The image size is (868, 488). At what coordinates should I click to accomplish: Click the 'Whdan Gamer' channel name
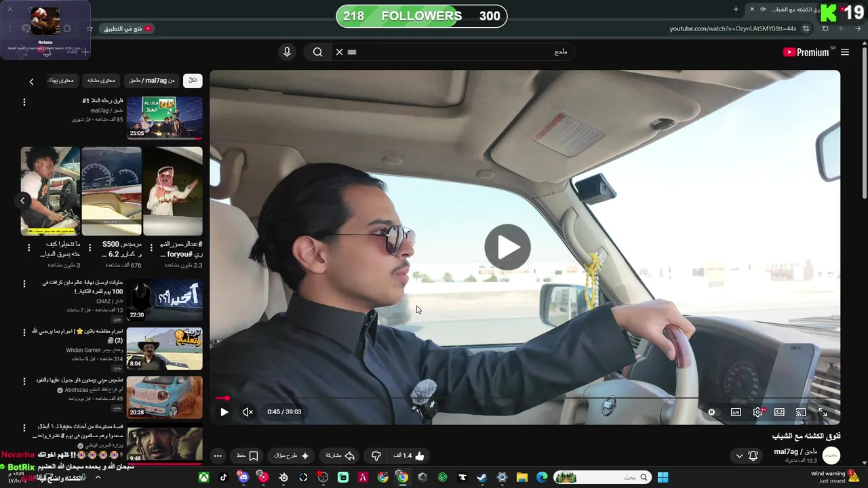click(x=94, y=350)
